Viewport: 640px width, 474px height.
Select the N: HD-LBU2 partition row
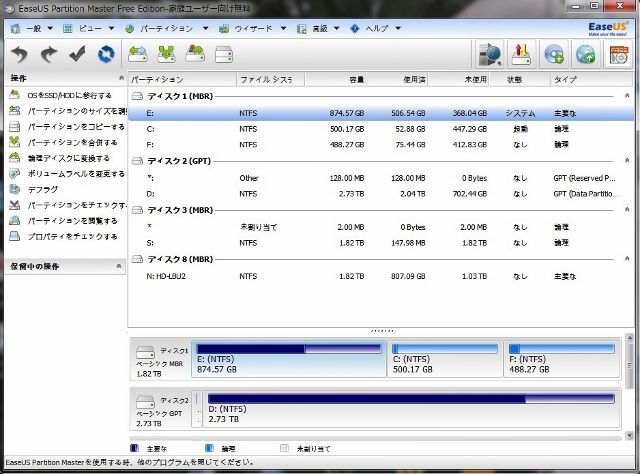(380, 276)
